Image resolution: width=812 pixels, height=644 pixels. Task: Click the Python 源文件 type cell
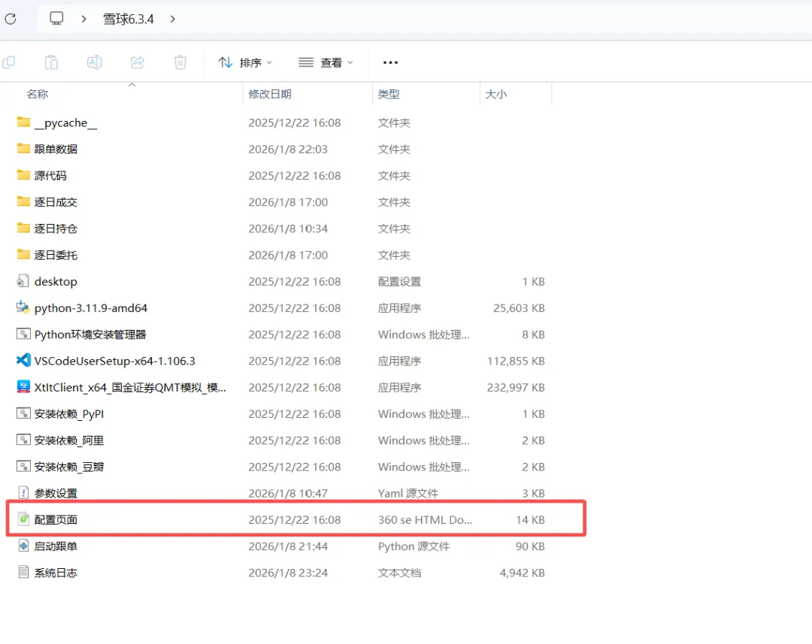(x=414, y=546)
